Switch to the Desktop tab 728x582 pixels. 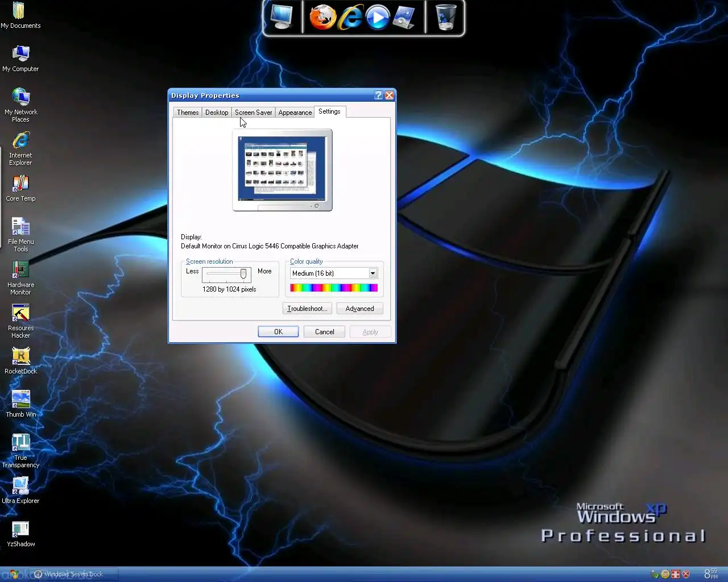coord(217,113)
